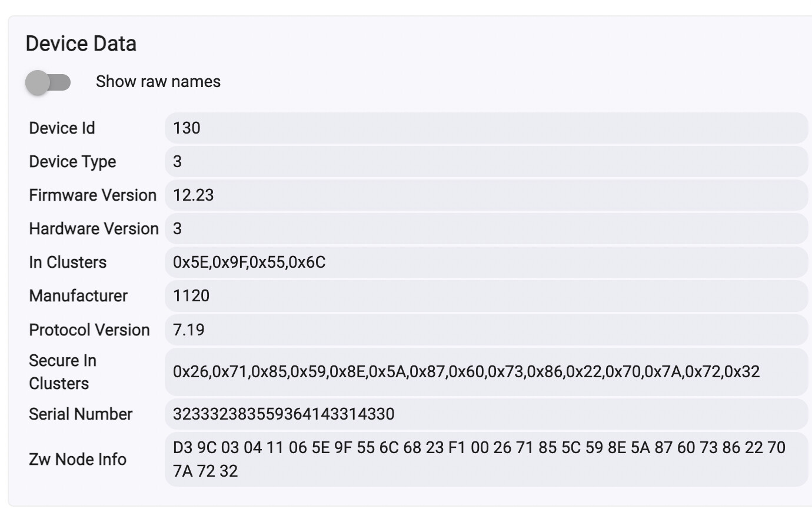812x512 pixels.
Task: Click the Secure In Clusters label
Action: (62, 371)
